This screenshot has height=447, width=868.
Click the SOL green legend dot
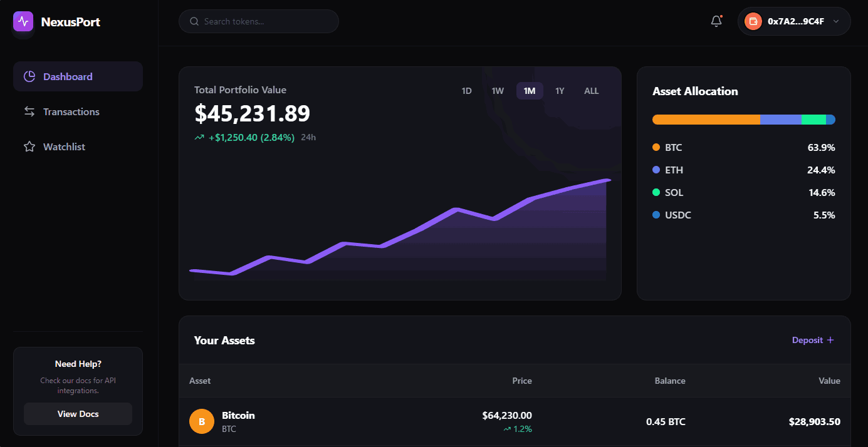[x=656, y=192]
